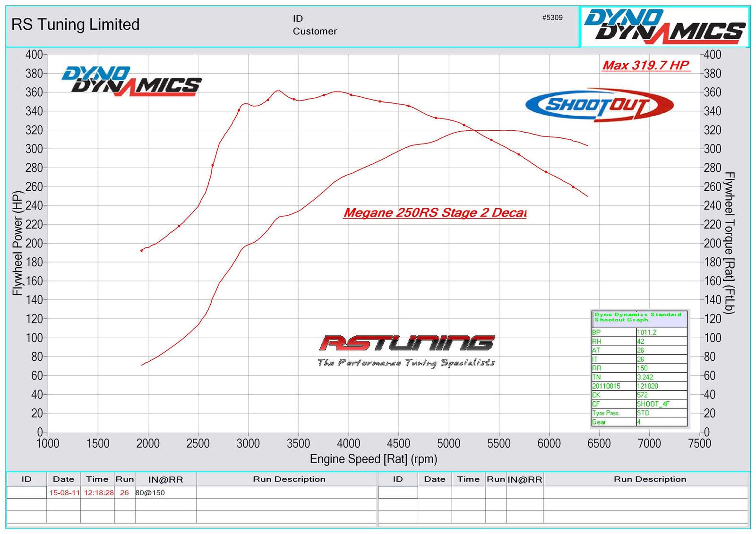The width and height of the screenshot is (756, 534).
Task: Switch to the Time column header
Action: click(x=97, y=479)
